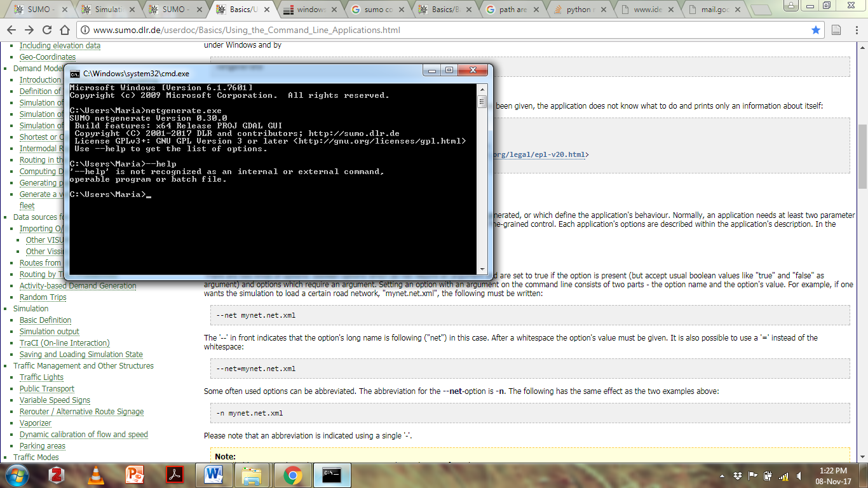This screenshot has width=868, height=488.
Task: Open PowerPoint from the taskbar
Action: click(x=135, y=475)
